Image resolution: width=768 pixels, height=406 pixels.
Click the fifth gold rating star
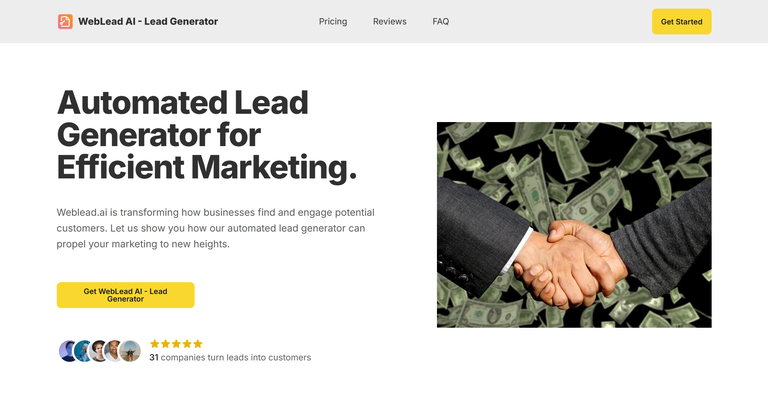198,344
